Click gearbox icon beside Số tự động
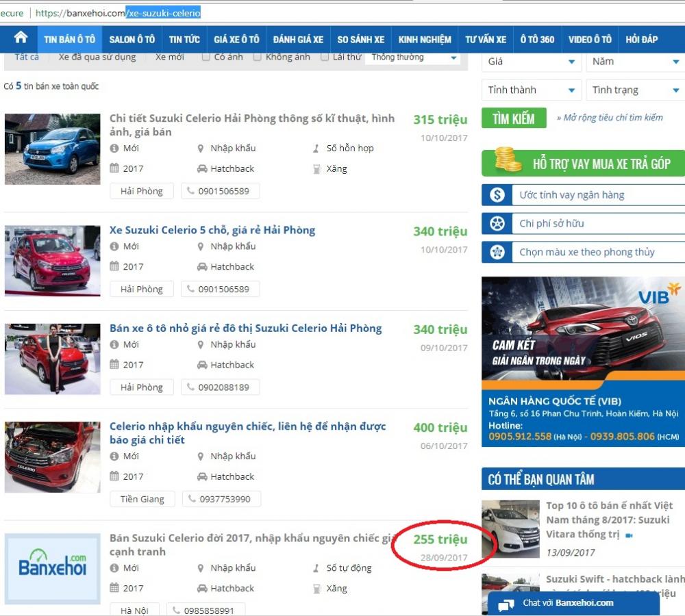Viewport: 685px width, 616px height. coord(316,568)
